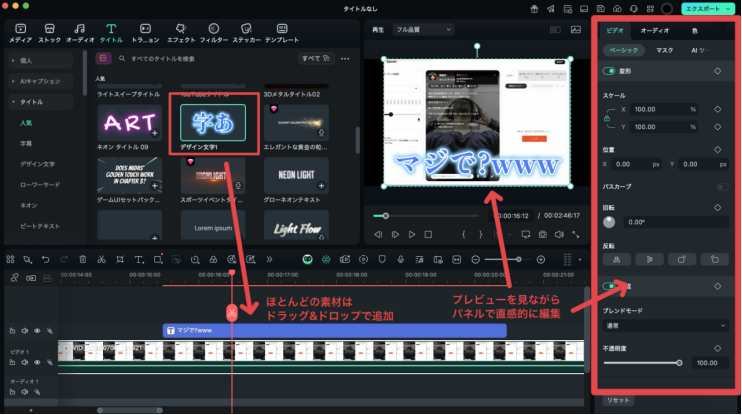The image size is (742, 415).
Task: Toggle the パスカーブ (Path Curve) switch
Action: (x=722, y=186)
